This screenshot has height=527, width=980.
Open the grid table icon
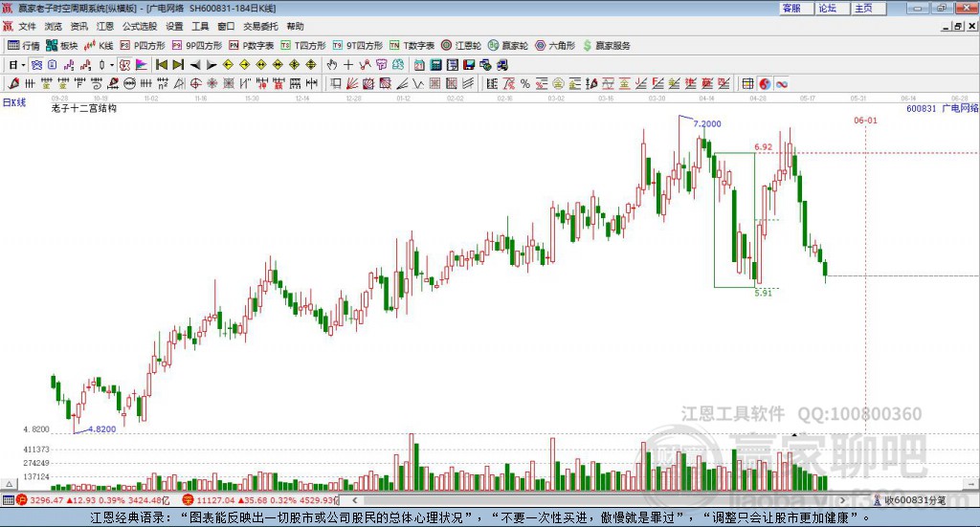[x=747, y=83]
